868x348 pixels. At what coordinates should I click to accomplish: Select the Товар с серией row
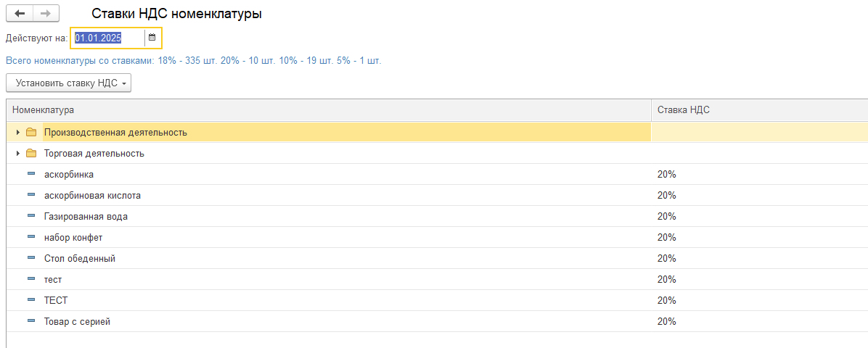pyautogui.click(x=77, y=322)
